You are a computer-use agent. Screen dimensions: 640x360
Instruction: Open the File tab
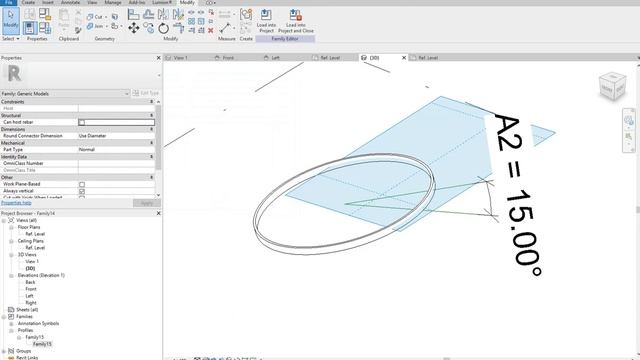(x=9, y=2)
